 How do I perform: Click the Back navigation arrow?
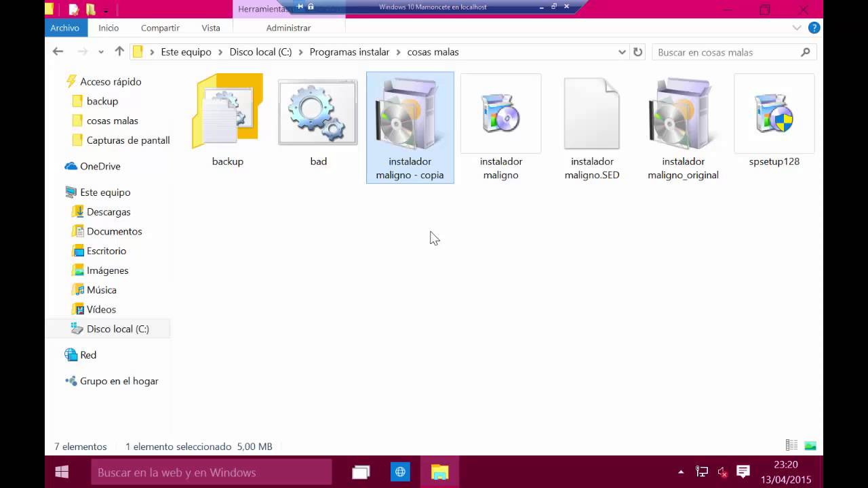[x=58, y=52]
